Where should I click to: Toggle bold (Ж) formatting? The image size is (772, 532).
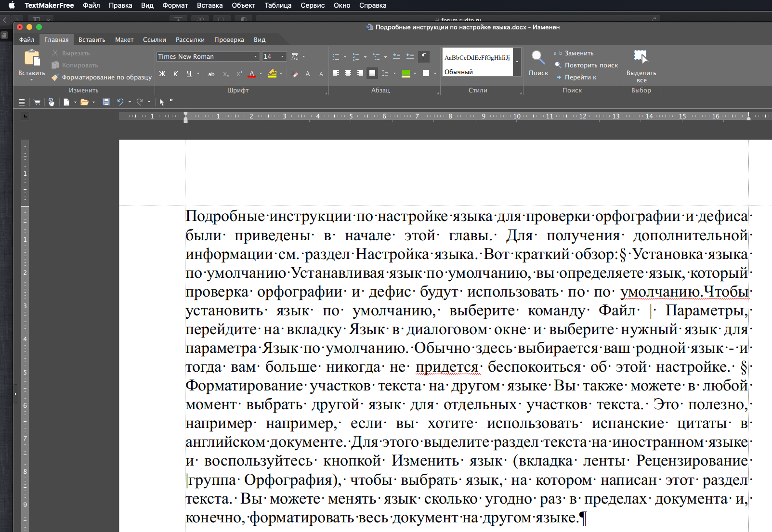[x=162, y=74]
